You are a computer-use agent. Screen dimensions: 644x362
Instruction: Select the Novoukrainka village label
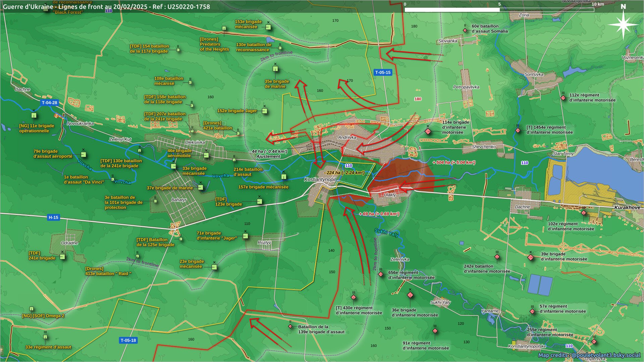pos(80,124)
